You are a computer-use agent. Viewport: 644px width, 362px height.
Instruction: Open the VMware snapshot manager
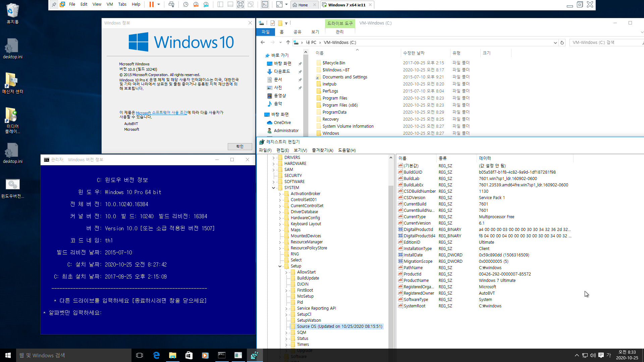(x=206, y=5)
